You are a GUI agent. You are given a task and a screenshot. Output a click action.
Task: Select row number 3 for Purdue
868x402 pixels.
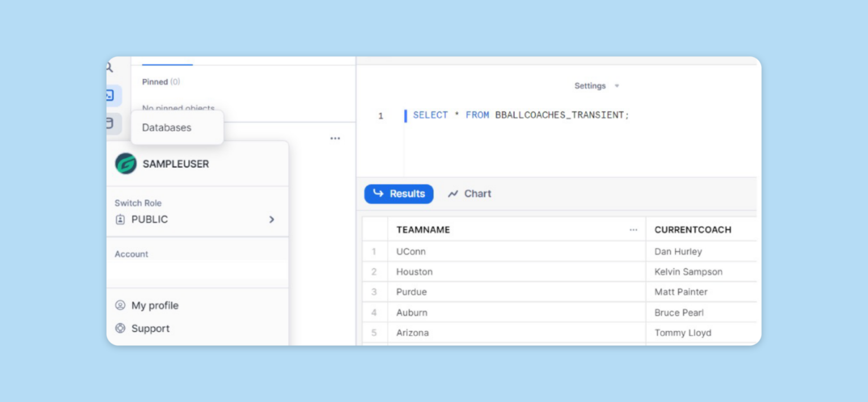(x=374, y=292)
